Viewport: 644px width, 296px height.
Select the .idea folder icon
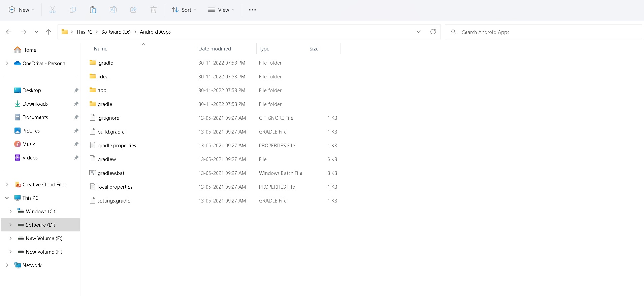(93, 76)
